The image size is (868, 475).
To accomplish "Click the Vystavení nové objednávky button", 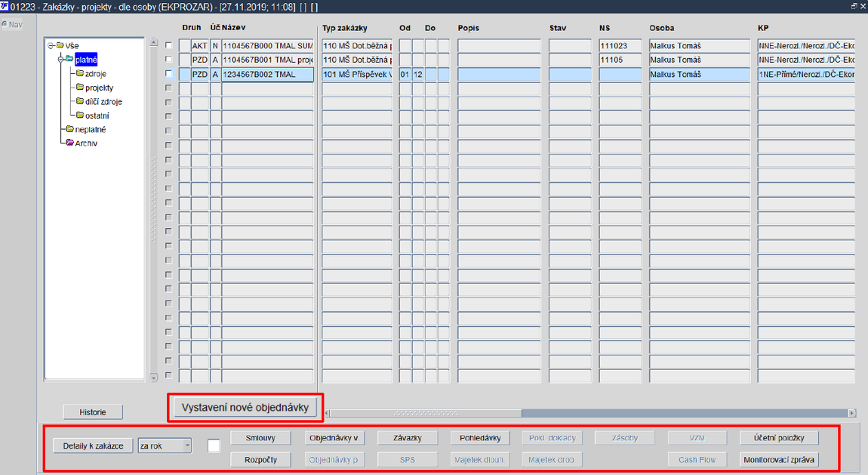I will pyautogui.click(x=245, y=408).
